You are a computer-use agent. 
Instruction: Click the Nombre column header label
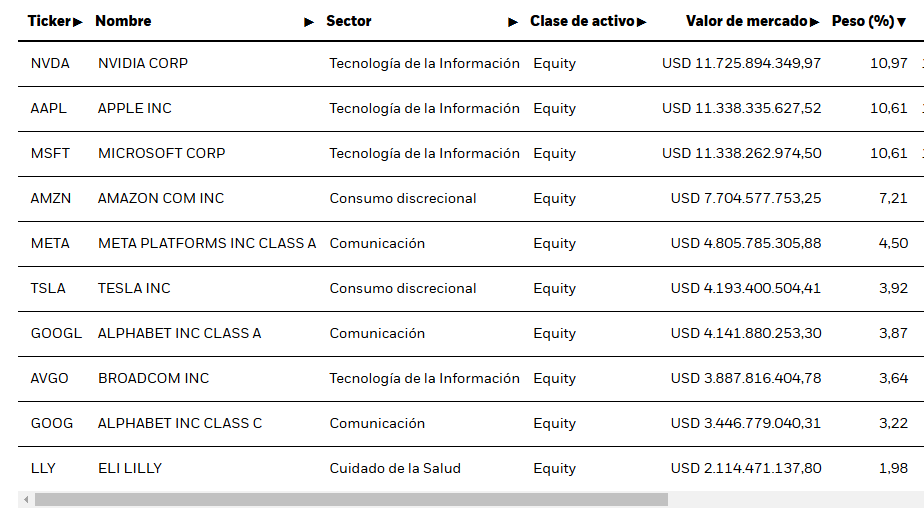coord(123,21)
